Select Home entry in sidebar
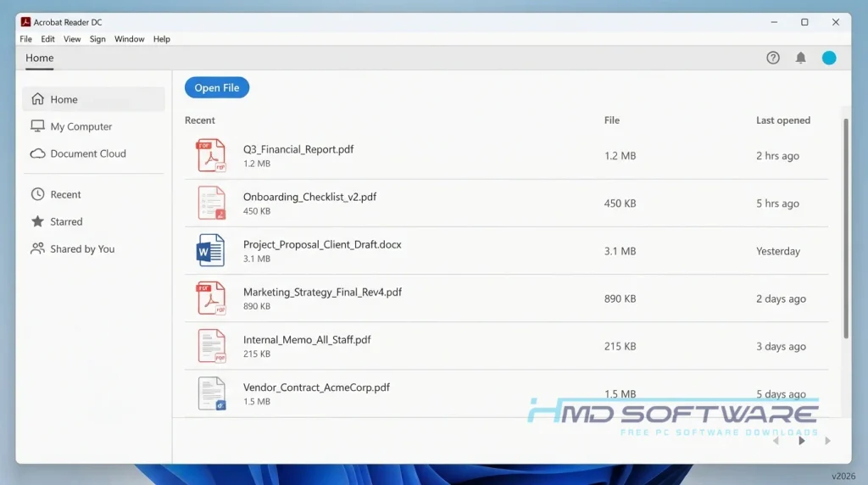Image resolution: width=868 pixels, height=485 pixels. click(93, 99)
